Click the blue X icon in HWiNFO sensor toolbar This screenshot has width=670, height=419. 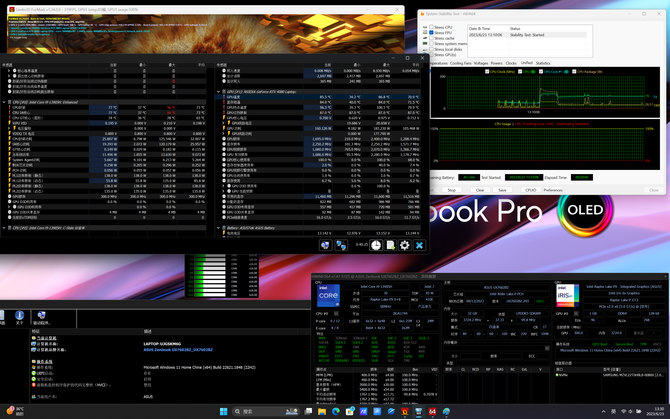pos(419,245)
